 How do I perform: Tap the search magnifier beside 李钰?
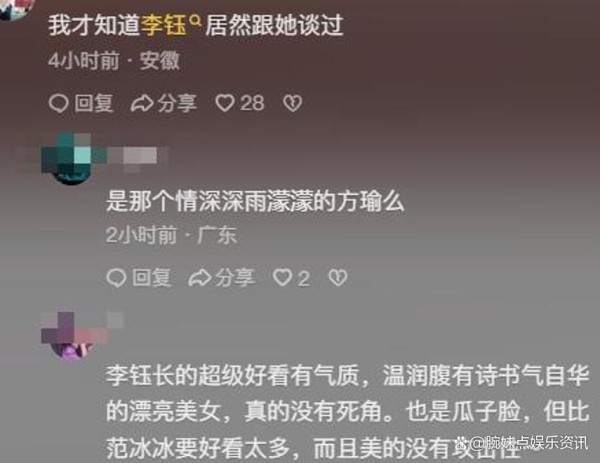[x=195, y=21]
